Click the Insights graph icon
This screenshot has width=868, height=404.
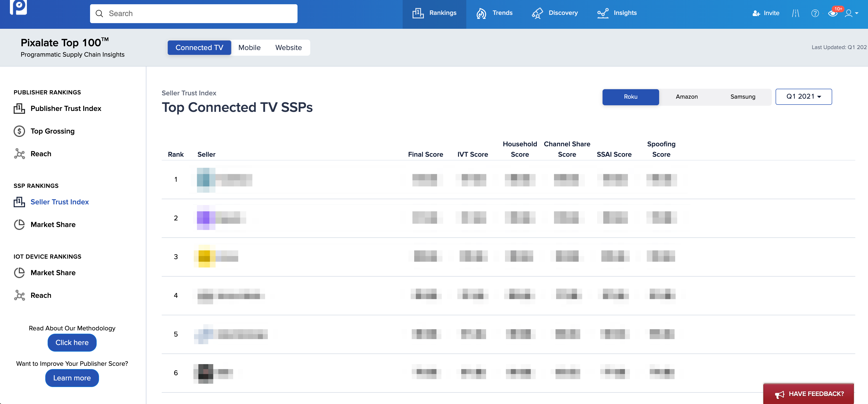click(x=603, y=13)
